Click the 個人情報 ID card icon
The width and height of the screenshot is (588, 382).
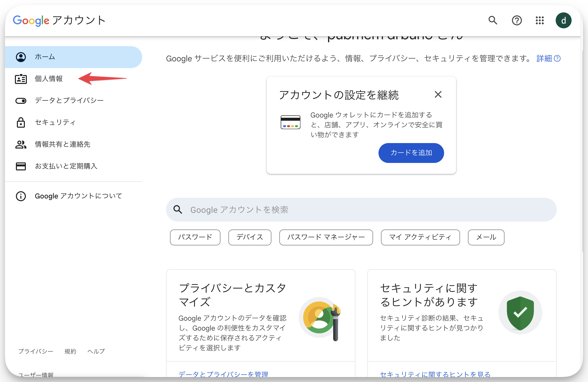pyautogui.click(x=21, y=79)
